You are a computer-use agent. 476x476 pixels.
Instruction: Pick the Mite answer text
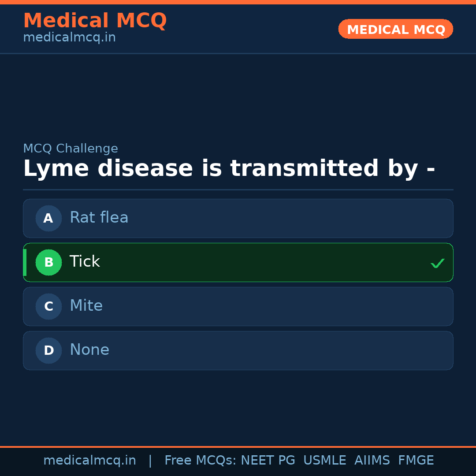click(x=86, y=306)
